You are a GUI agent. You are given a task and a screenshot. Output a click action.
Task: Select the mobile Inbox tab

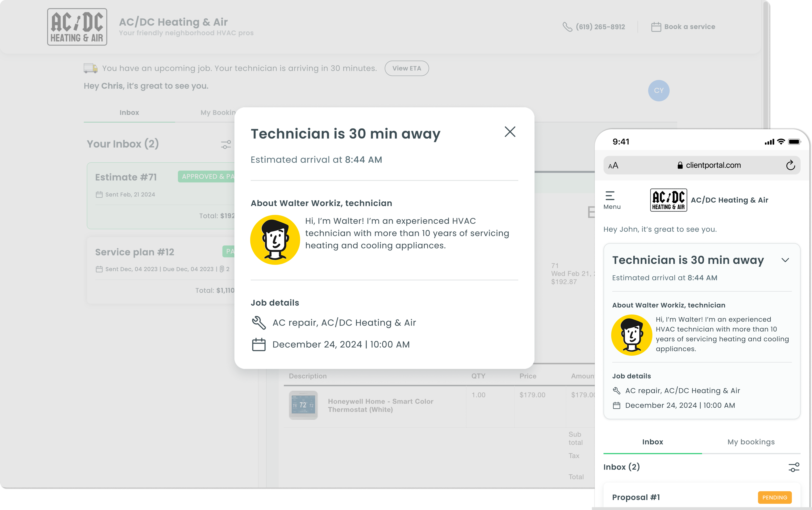pos(652,442)
